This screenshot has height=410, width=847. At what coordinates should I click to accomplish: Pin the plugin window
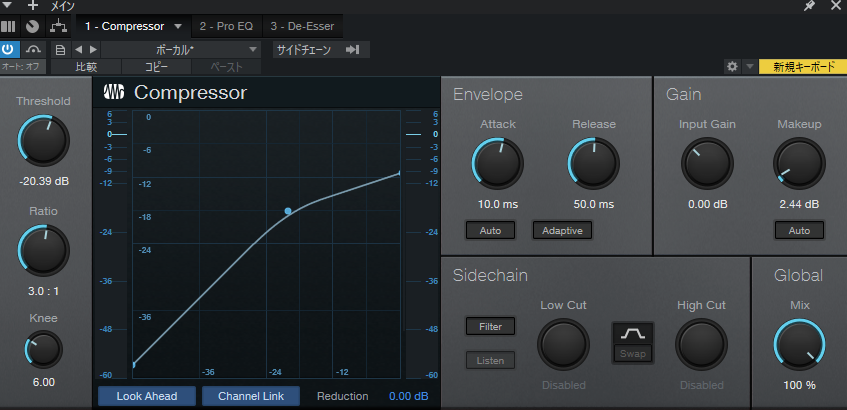[x=809, y=6]
